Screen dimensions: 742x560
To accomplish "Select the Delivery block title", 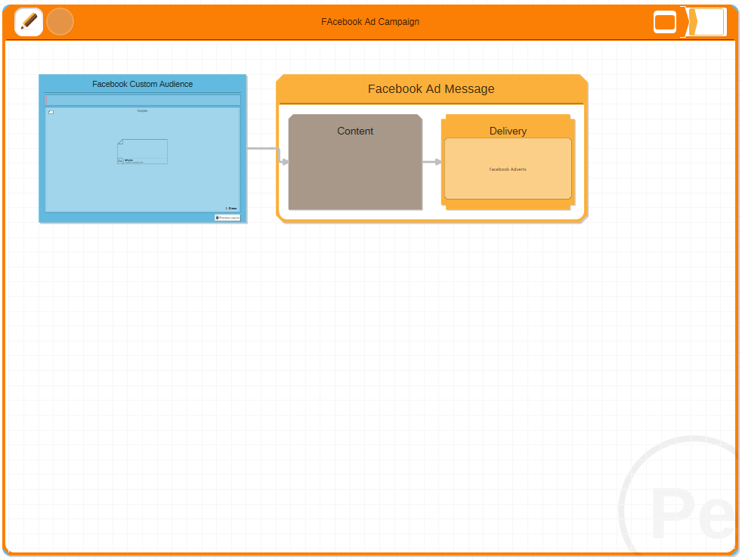I will tap(508, 131).
